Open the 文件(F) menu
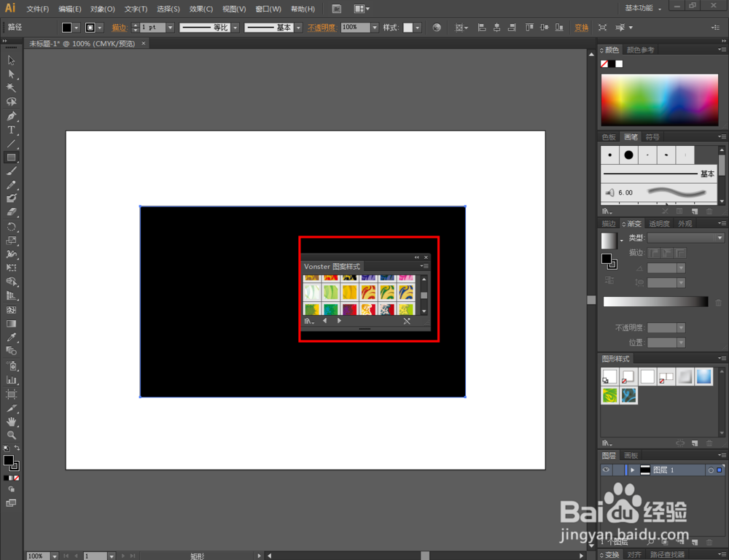 (38, 9)
